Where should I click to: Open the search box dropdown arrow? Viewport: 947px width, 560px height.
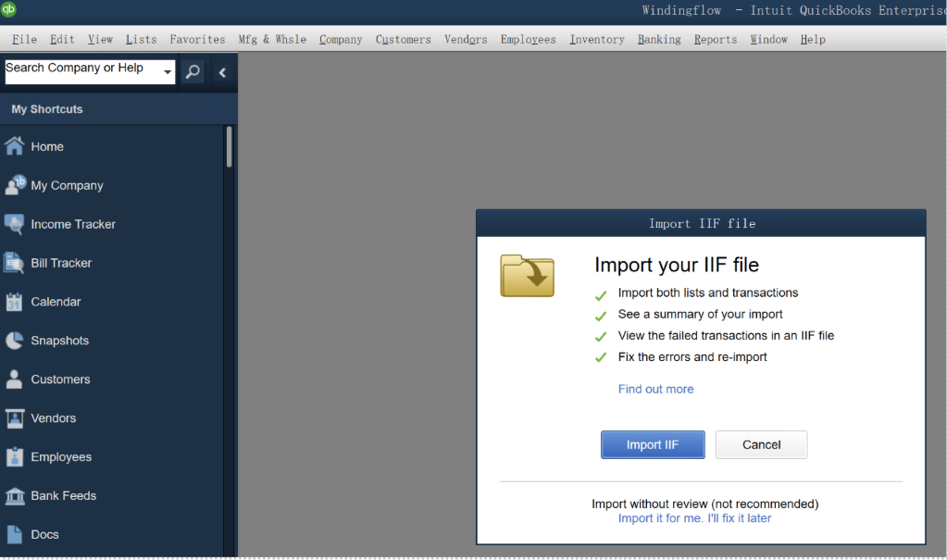168,72
